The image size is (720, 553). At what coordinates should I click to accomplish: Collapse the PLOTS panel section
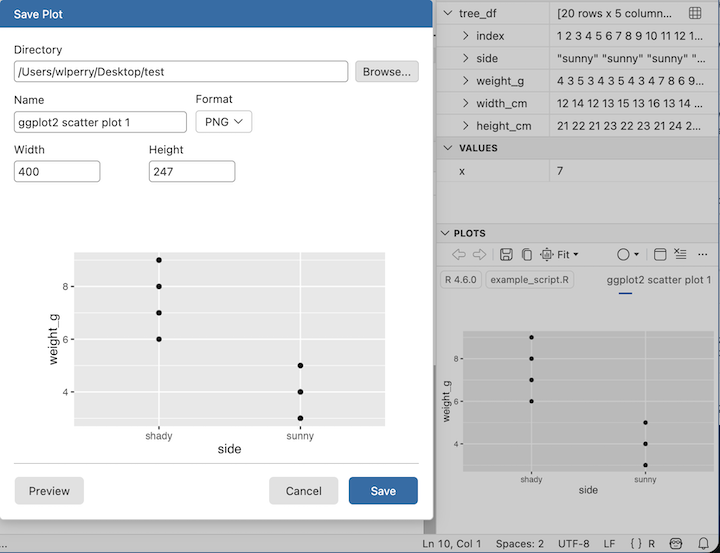[444, 233]
